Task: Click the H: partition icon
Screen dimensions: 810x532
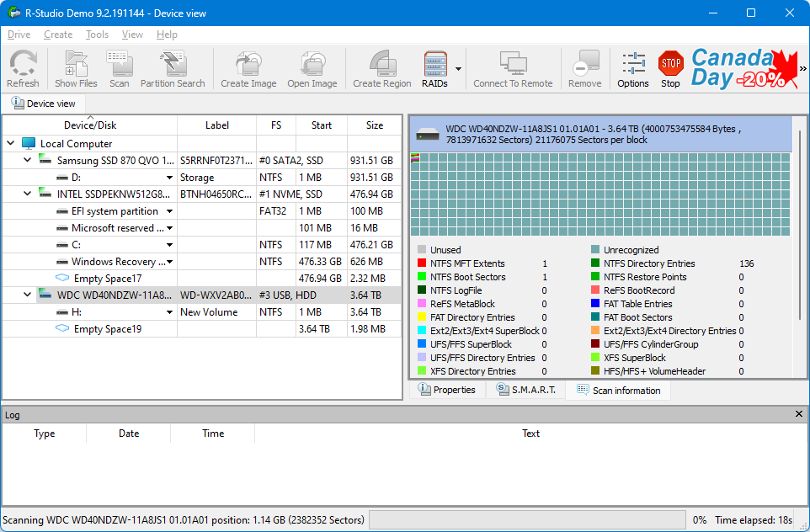Action: coord(62,312)
